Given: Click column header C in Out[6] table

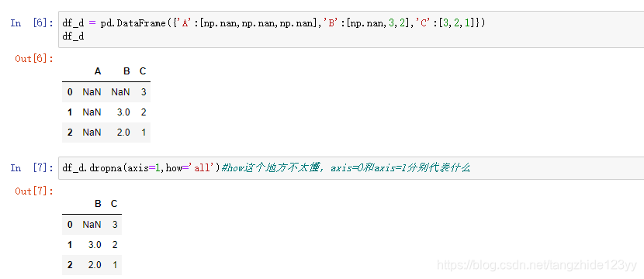Looking at the screenshot, I should (143, 71).
